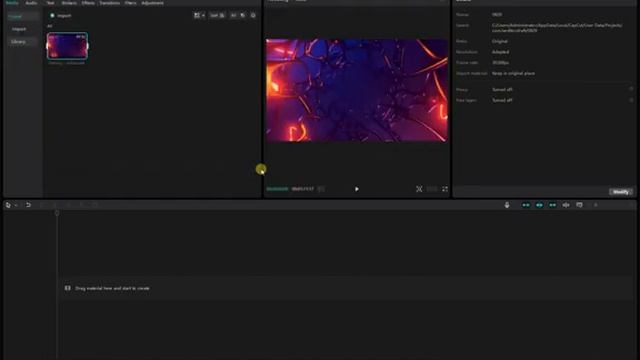Open the Stickers tab
Viewport: 640px width, 360px height.
pos(69,2)
